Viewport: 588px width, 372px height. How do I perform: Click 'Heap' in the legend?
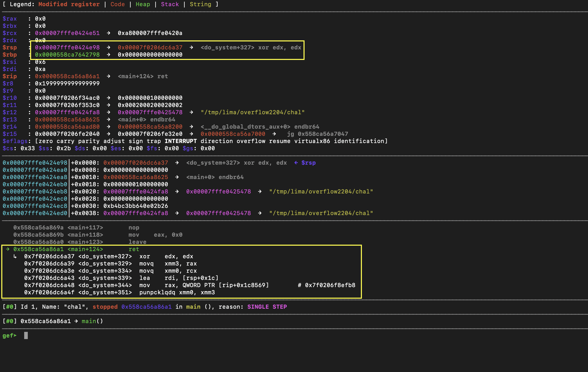coord(143,4)
